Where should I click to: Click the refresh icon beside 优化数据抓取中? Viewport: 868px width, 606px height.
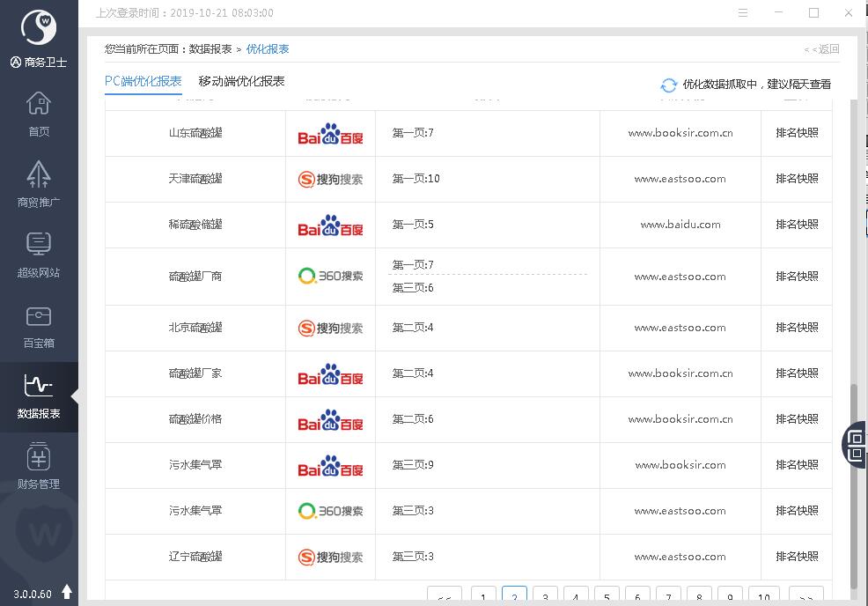(x=669, y=85)
